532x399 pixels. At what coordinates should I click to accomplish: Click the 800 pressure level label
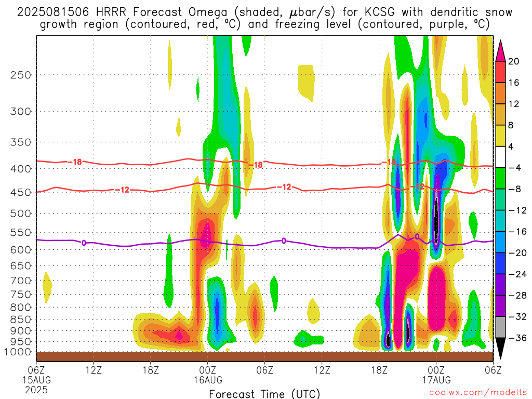tap(20, 308)
